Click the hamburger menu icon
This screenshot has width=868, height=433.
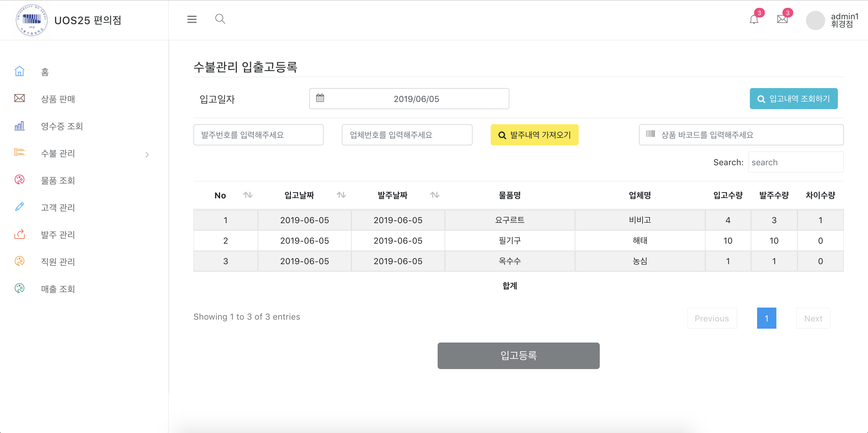pyautogui.click(x=192, y=19)
